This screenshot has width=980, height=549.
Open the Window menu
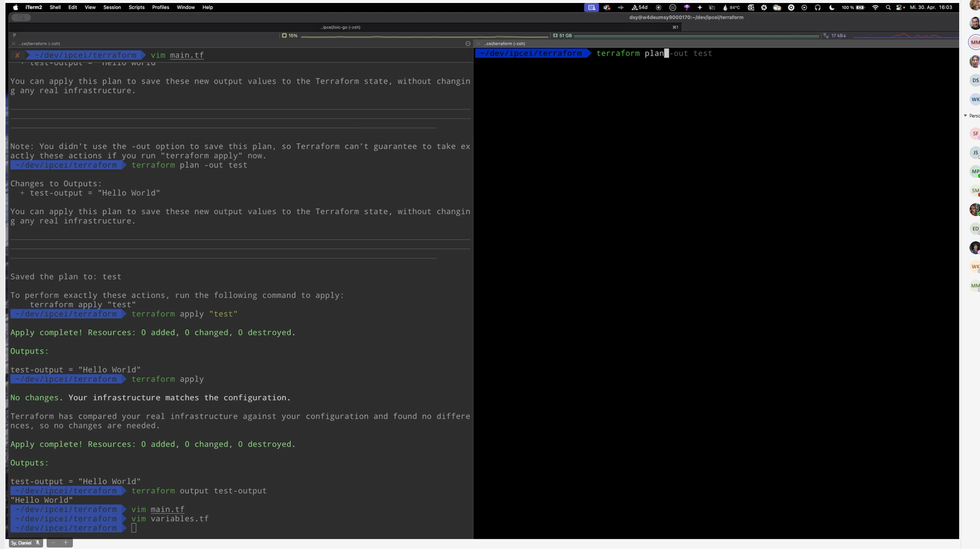[185, 7]
